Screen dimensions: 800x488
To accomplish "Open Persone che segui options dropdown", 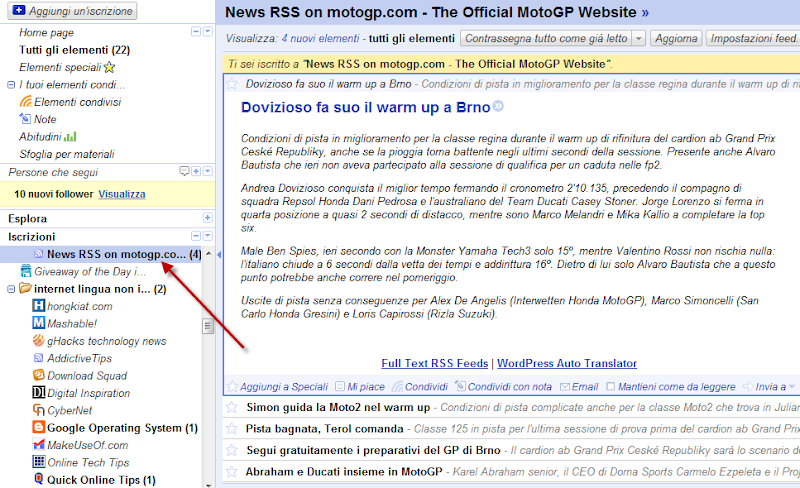I will tap(208, 171).
